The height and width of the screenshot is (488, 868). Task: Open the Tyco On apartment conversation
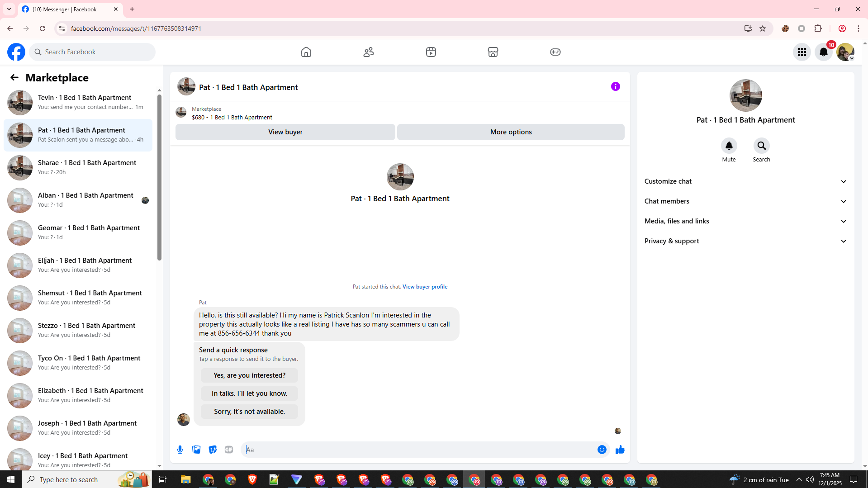(78, 363)
